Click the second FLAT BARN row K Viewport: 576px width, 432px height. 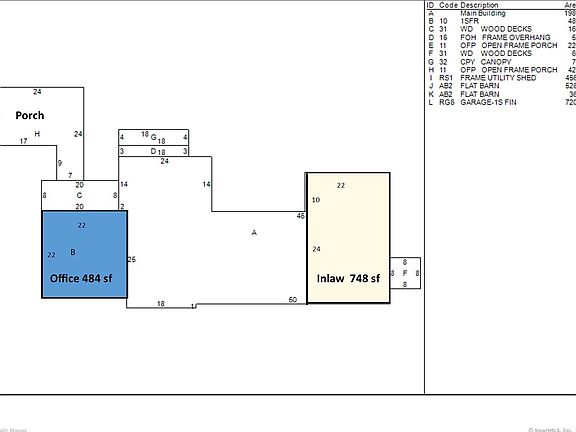501,94
